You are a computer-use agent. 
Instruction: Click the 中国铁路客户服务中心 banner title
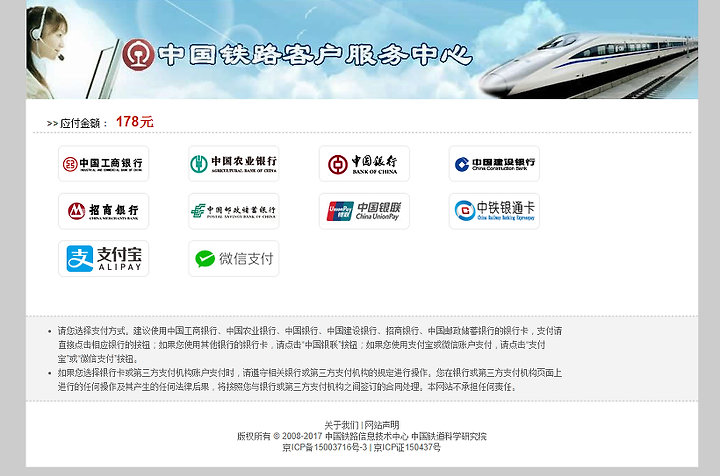pyautogui.click(x=315, y=55)
